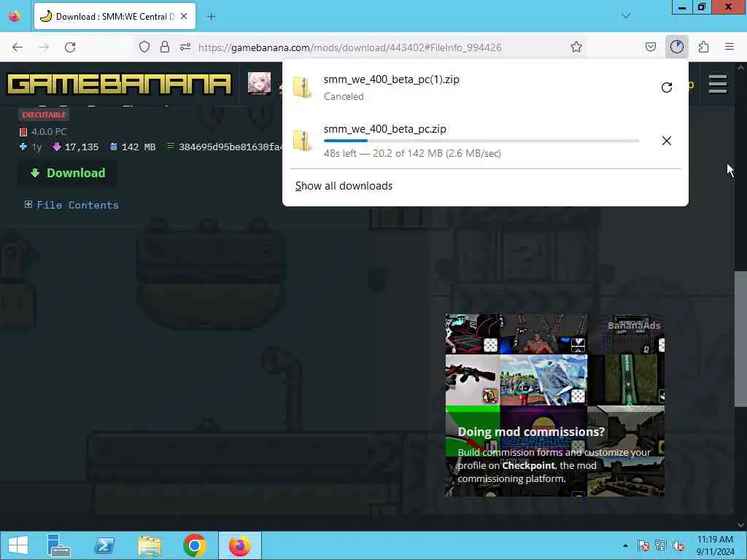Viewport: 747px width, 560px height.
Task: Click the 17,135 download count
Action: [82, 147]
